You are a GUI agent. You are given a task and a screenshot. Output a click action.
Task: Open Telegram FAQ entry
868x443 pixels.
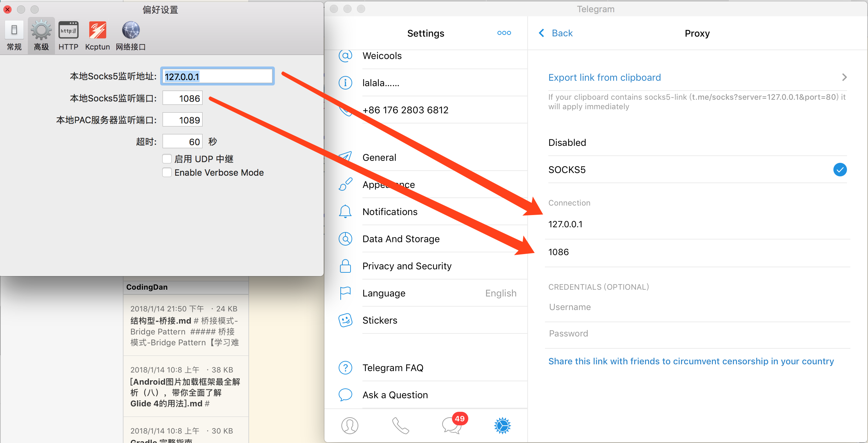(x=393, y=368)
